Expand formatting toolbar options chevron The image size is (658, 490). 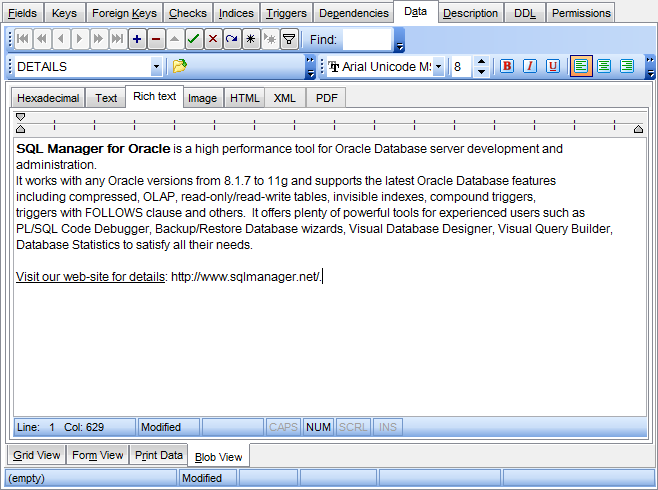[650, 67]
